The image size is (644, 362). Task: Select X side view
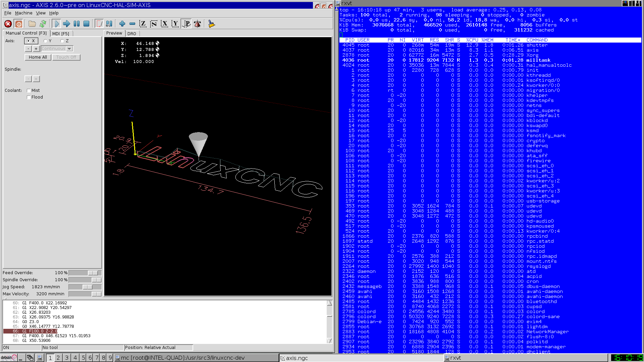[x=164, y=24]
